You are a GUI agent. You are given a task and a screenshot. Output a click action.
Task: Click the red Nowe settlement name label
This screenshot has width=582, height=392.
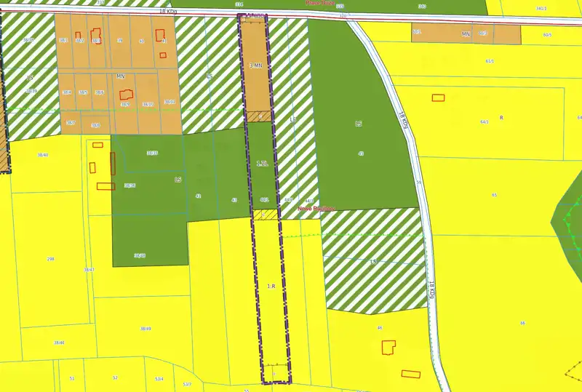[316, 209]
